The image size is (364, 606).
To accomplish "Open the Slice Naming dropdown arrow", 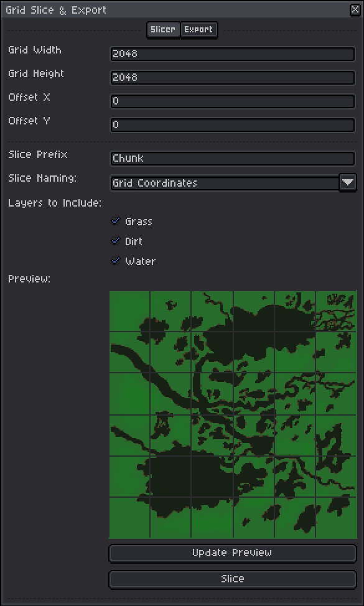I will (x=348, y=182).
